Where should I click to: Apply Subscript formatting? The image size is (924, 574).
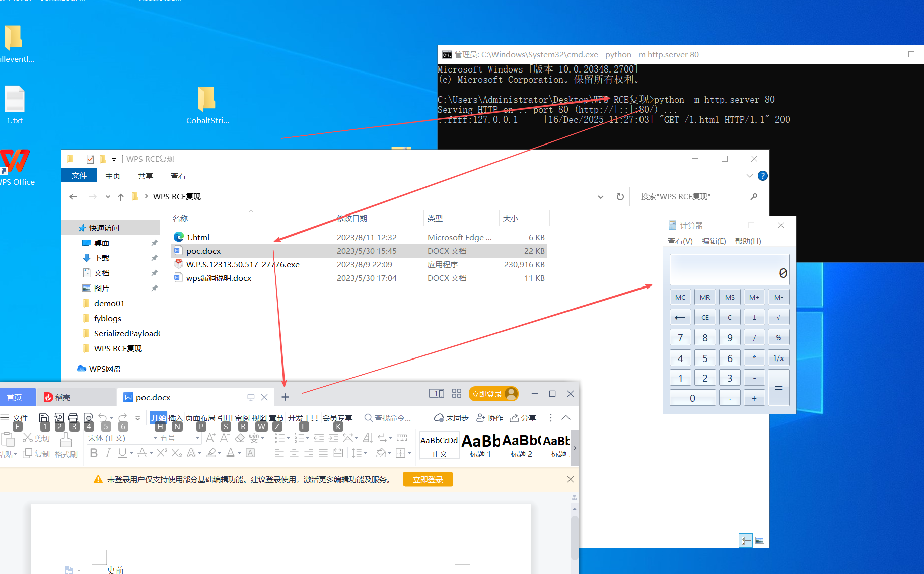tap(176, 453)
